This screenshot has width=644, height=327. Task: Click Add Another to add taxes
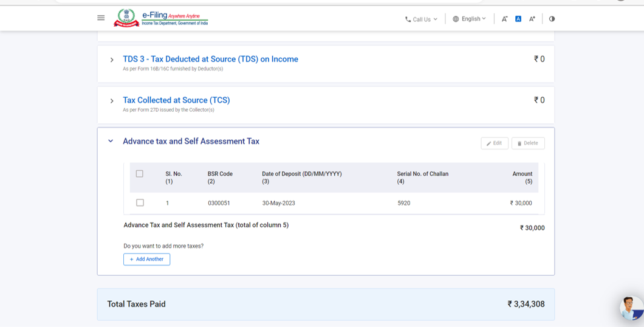point(146,259)
